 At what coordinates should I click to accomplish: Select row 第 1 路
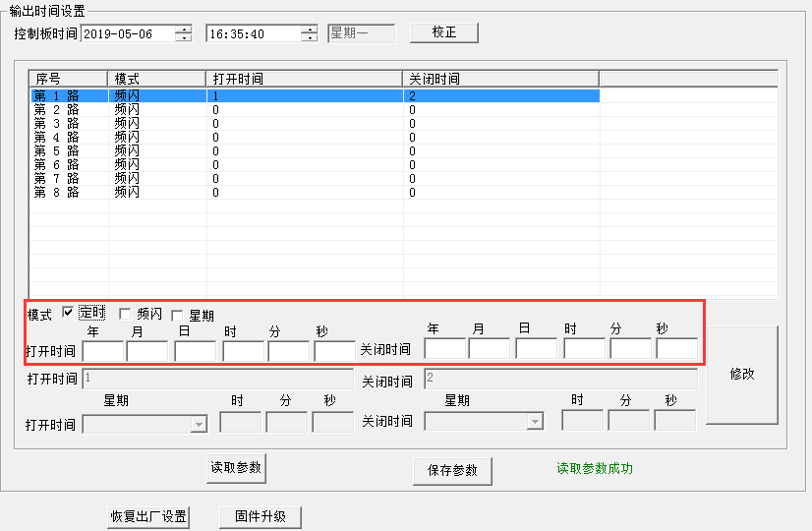315,95
